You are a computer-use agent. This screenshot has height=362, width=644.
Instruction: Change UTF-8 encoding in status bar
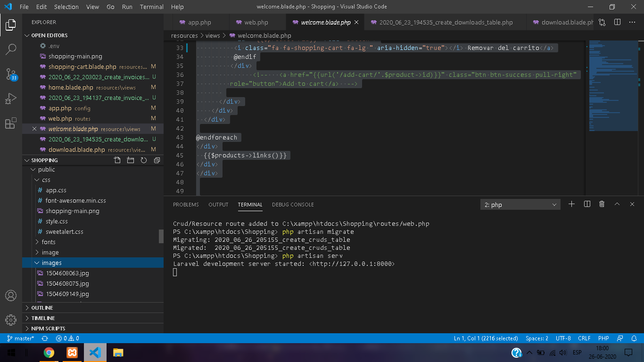coord(563,338)
